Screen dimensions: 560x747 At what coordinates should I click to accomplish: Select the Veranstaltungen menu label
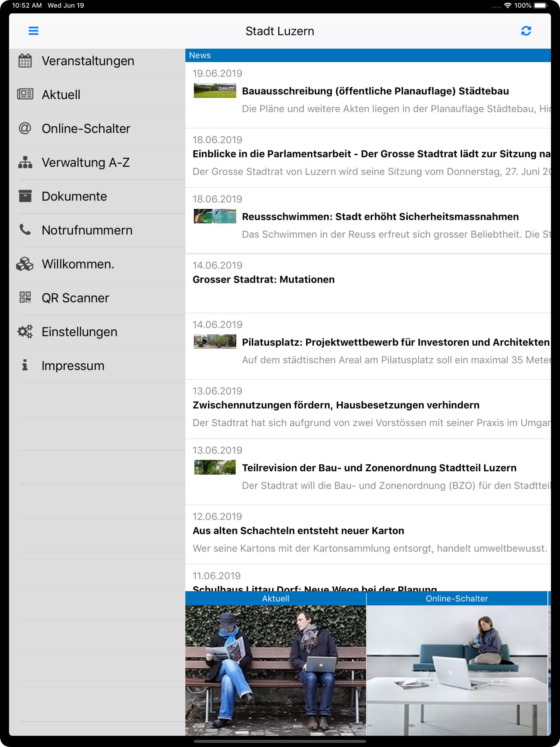[x=88, y=61]
